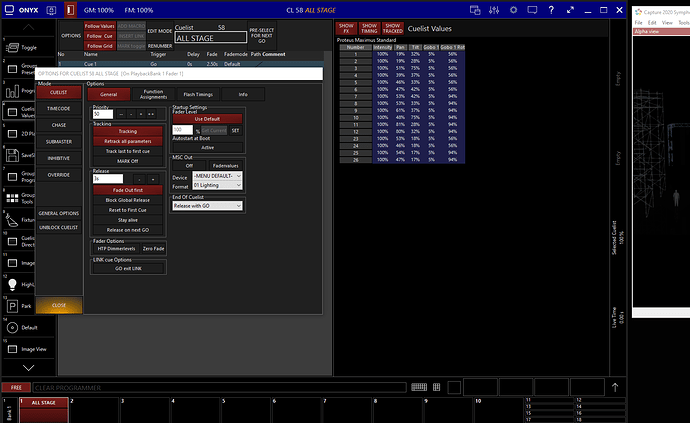Open File menu in Capture window

tap(639, 22)
